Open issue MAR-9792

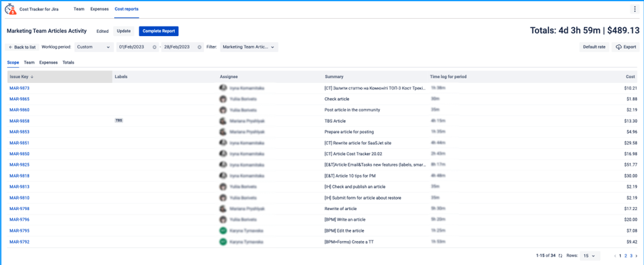click(19, 242)
